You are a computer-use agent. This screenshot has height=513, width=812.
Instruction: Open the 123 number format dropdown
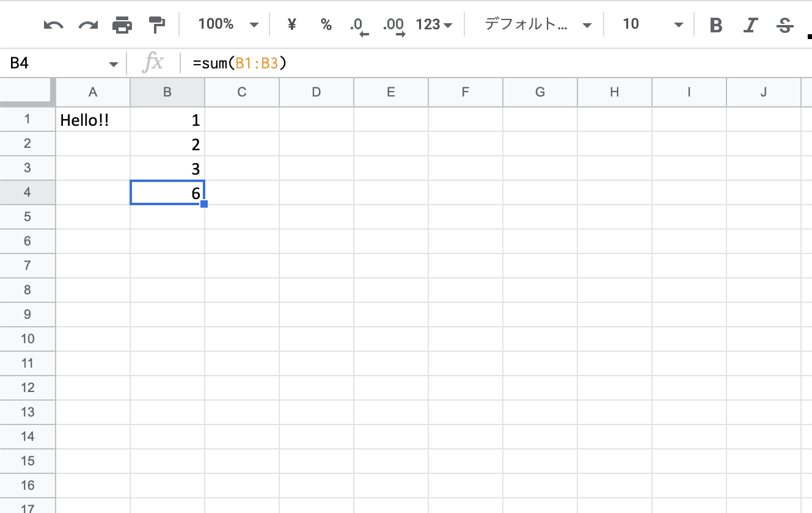click(434, 24)
